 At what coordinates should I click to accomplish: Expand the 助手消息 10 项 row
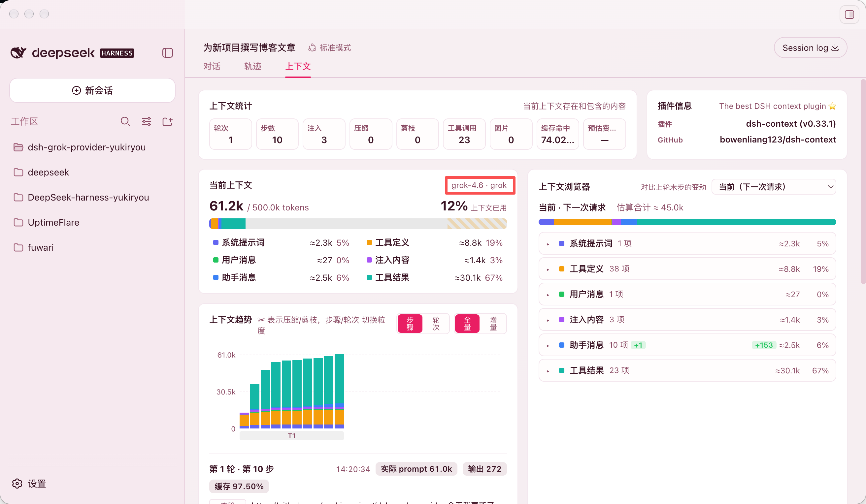point(687,345)
